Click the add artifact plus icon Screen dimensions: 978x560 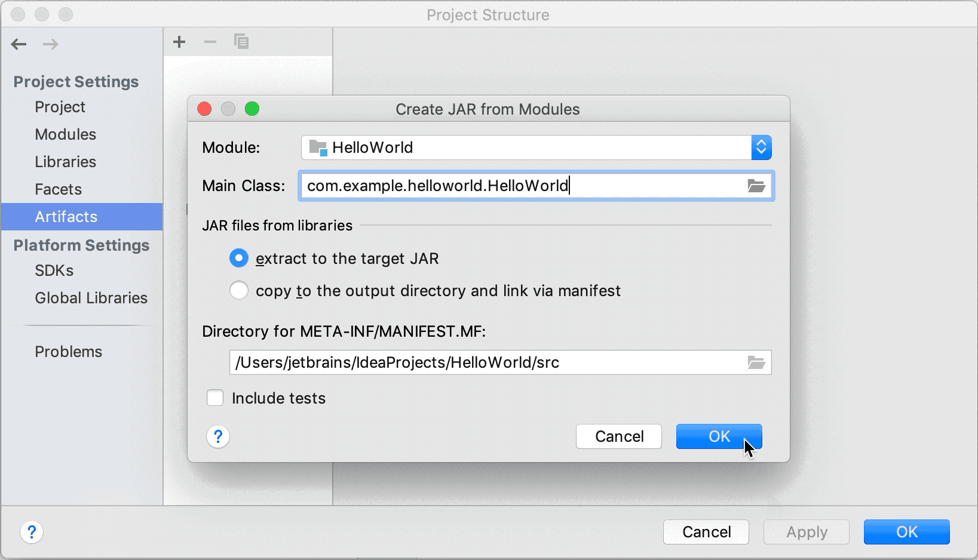pos(179,42)
